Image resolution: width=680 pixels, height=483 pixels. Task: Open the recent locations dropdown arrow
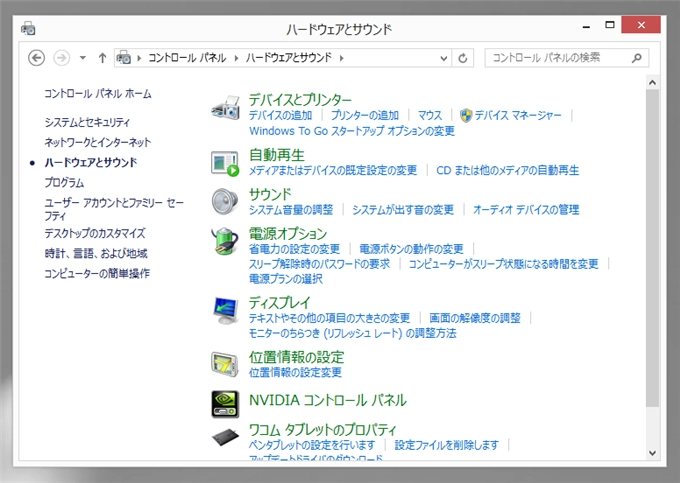point(82,58)
